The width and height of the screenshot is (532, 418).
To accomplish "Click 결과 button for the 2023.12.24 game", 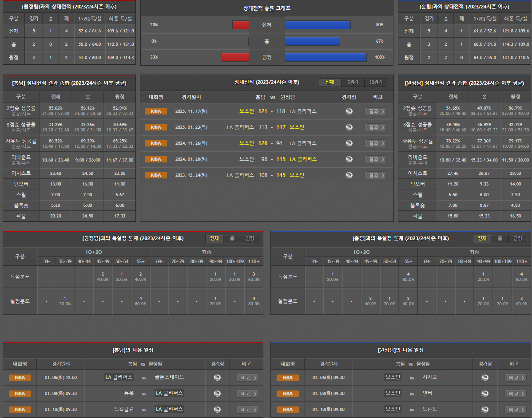I will (375, 175).
